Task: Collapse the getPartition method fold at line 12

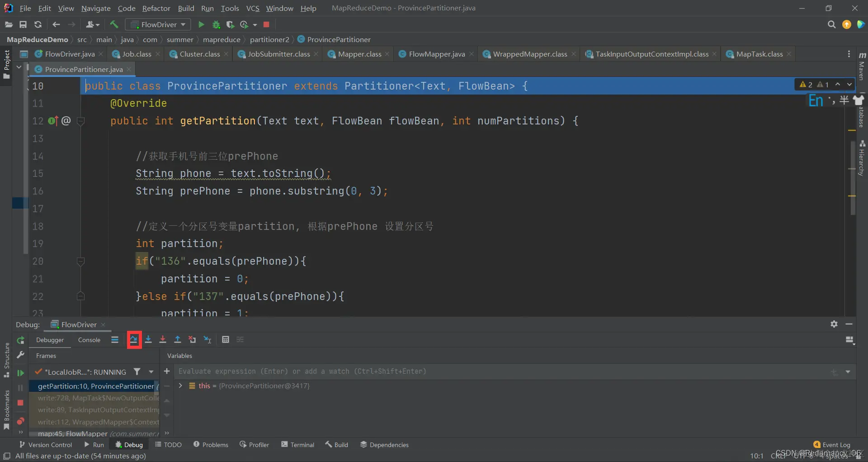Action: (x=81, y=121)
